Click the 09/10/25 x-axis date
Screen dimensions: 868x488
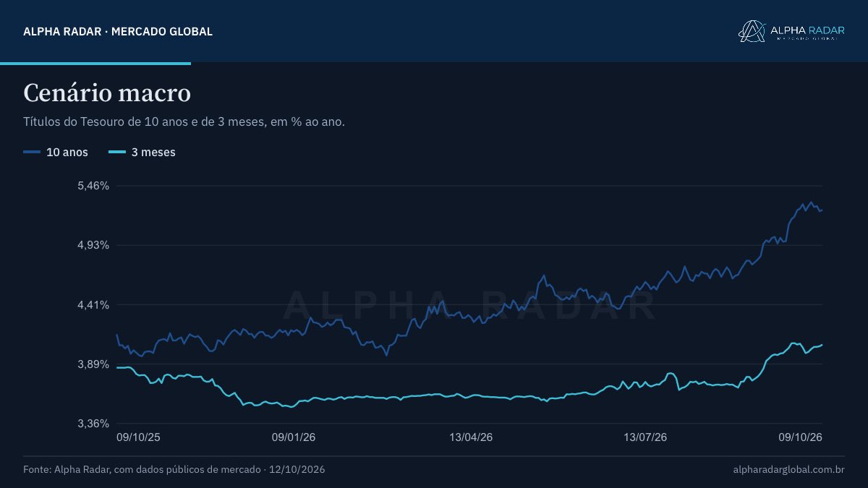[x=139, y=437]
